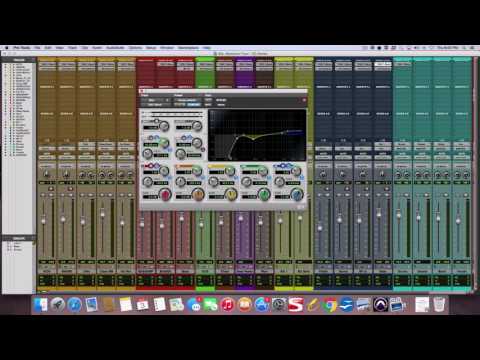Click the EQ frequency graph display
The width and height of the screenshot is (480, 360).
257,135
